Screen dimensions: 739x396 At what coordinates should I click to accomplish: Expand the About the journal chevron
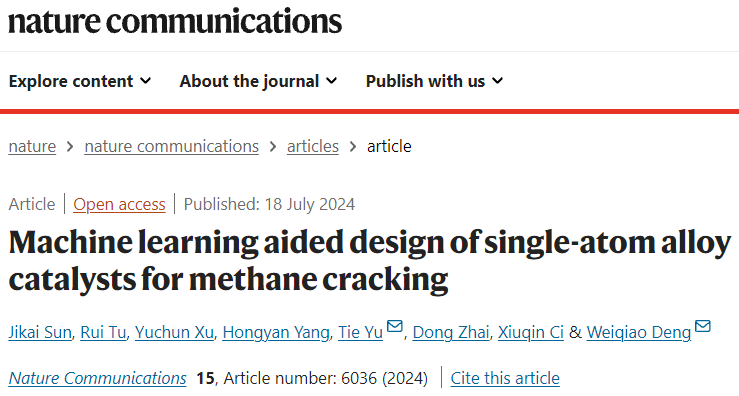(x=332, y=81)
